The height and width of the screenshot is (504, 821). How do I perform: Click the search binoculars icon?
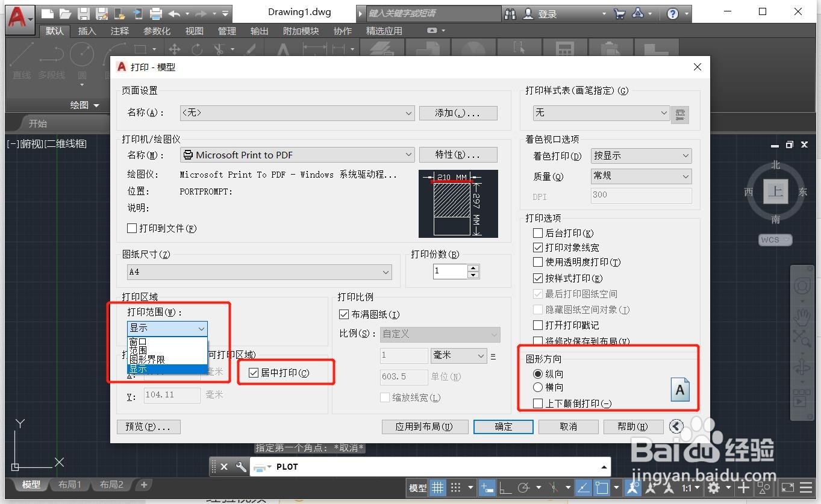(x=510, y=13)
